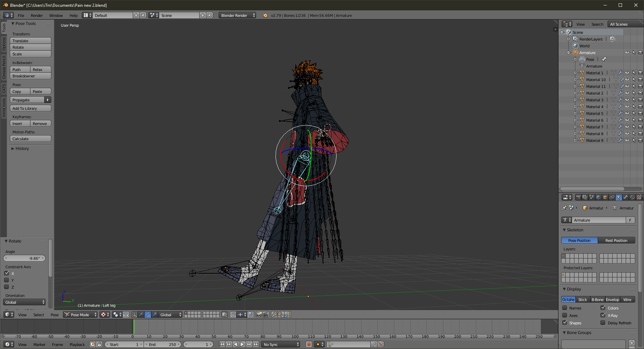644x349 pixels.
Task: Enable the Z constraint axis checkbox
Action: click(x=6, y=287)
